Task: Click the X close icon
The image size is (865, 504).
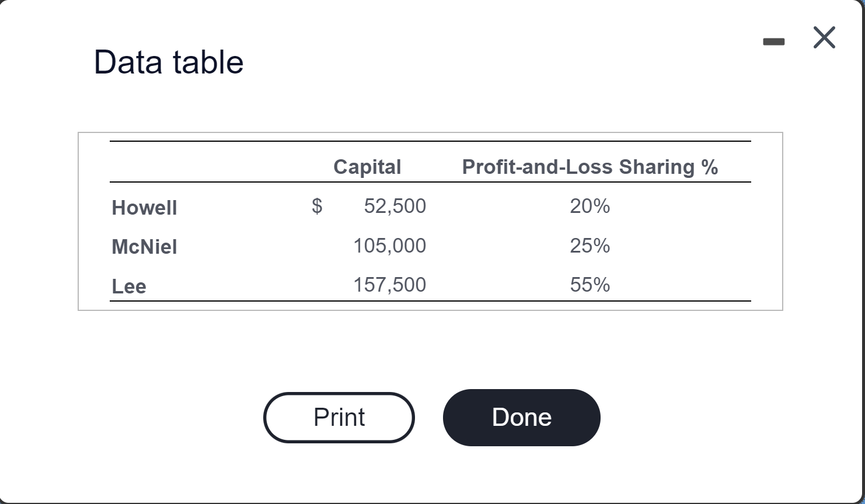Action: 824,37
